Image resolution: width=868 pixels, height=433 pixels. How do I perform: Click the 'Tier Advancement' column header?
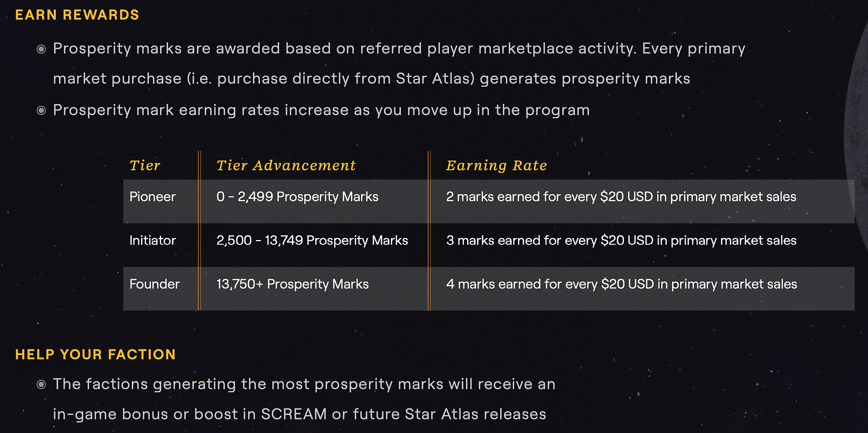click(x=286, y=165)
